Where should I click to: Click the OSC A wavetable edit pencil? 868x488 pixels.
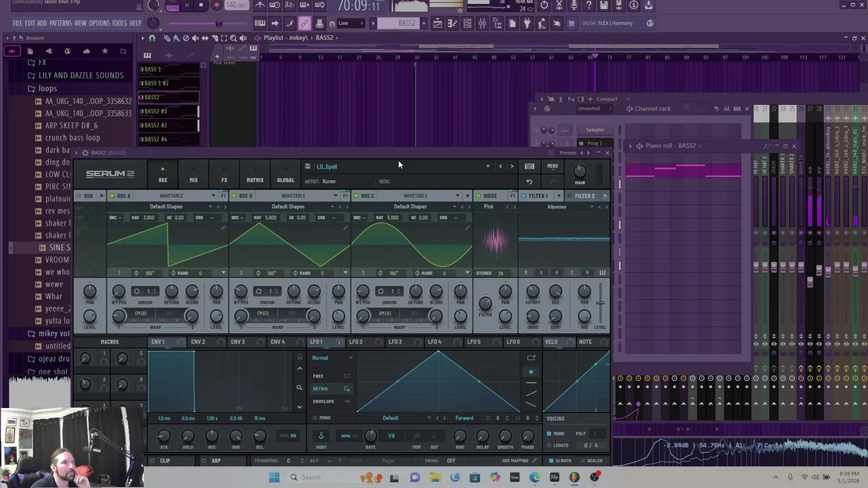[223, 228]
